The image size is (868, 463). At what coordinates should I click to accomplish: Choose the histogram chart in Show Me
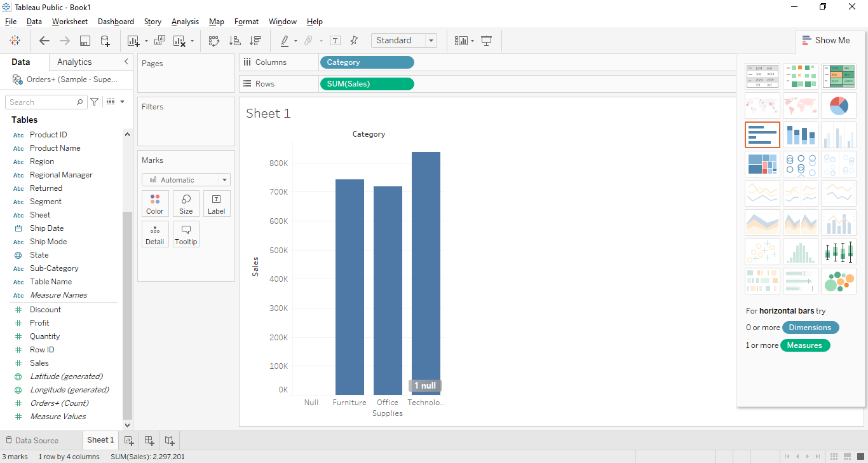point(801,252)
